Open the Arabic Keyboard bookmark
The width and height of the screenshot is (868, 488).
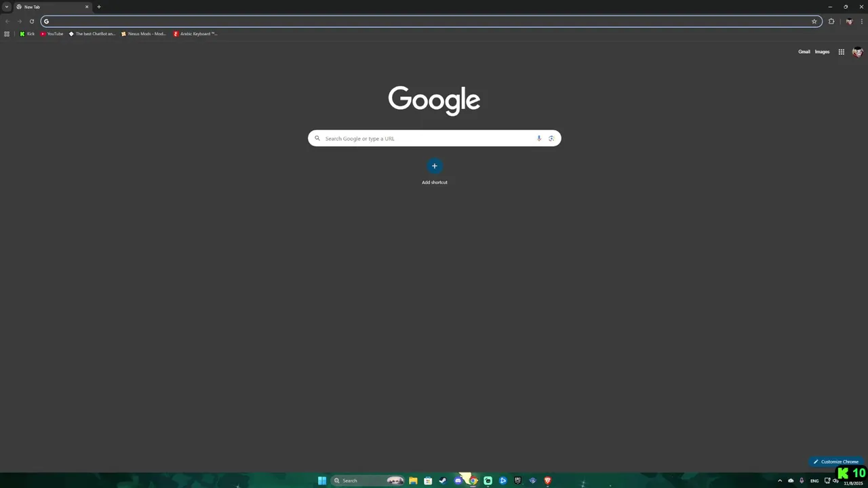[x=195, y=34]
